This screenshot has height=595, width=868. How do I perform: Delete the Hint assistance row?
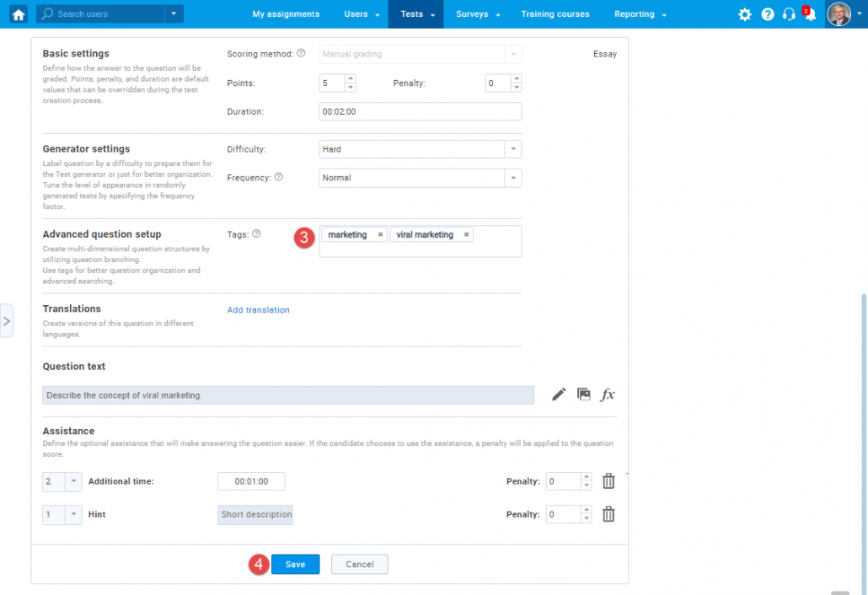[x=608, y=514]
